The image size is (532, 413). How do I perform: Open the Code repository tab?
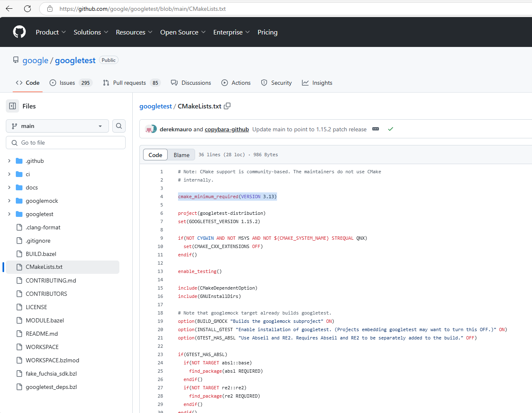pos(27,83)
